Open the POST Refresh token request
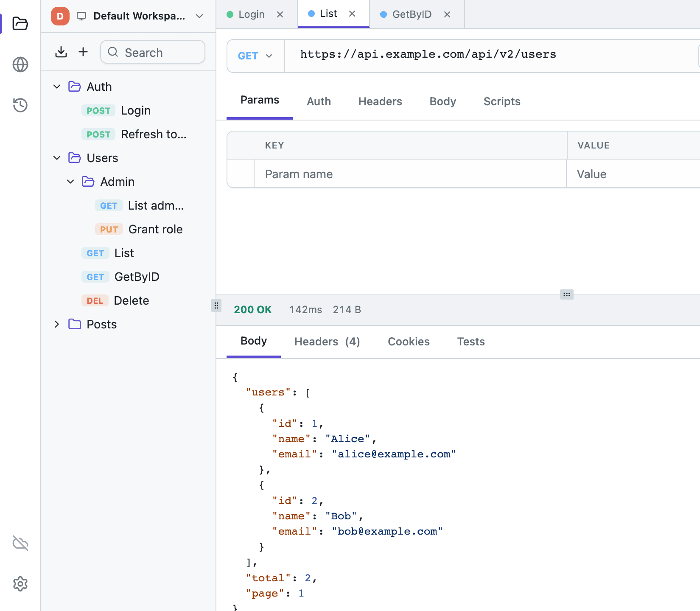 [128, 134]
